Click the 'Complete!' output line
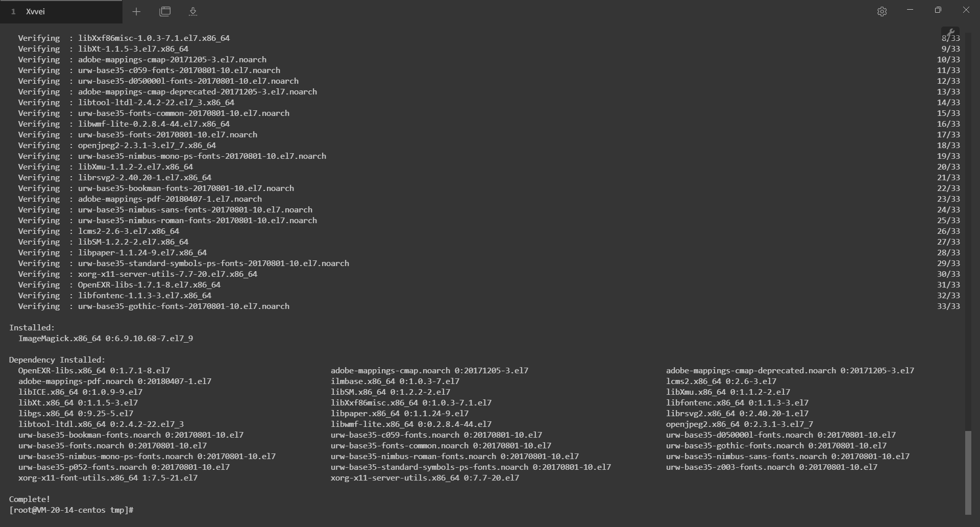Screen dimensions: 980x527 [x=30, y=499]
